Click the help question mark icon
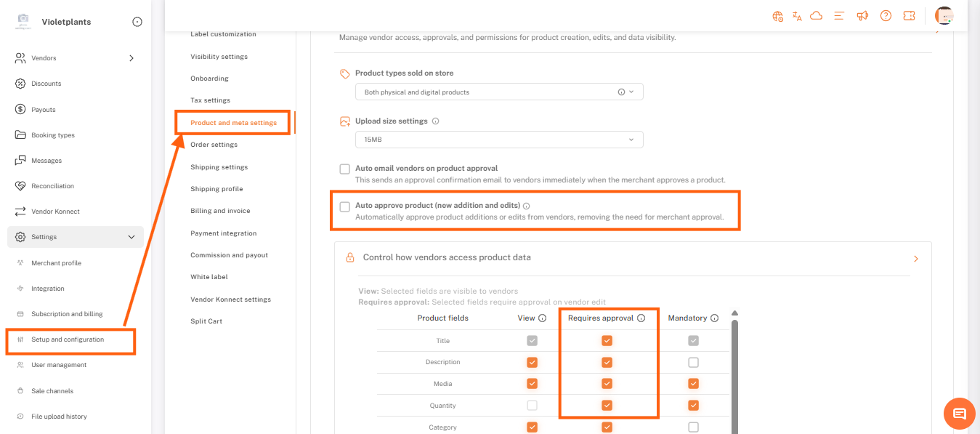Image resolution: width=980 pixels, height=434 pixels. (x=886, y=16)
